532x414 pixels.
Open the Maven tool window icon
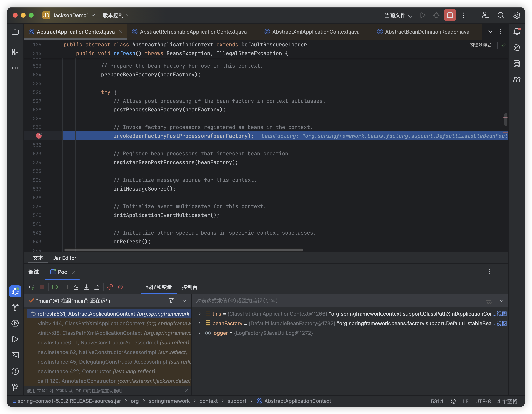517,79
